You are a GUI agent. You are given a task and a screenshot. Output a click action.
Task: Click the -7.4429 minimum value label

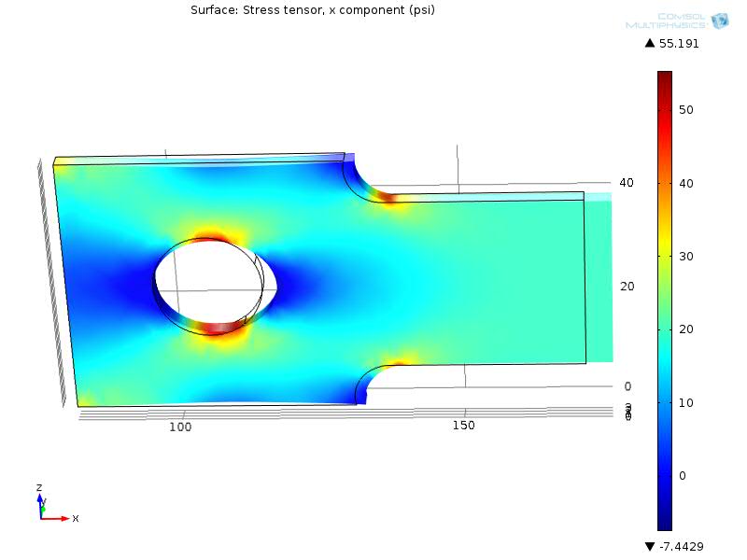pyautogui.click(x=682, y=546)
